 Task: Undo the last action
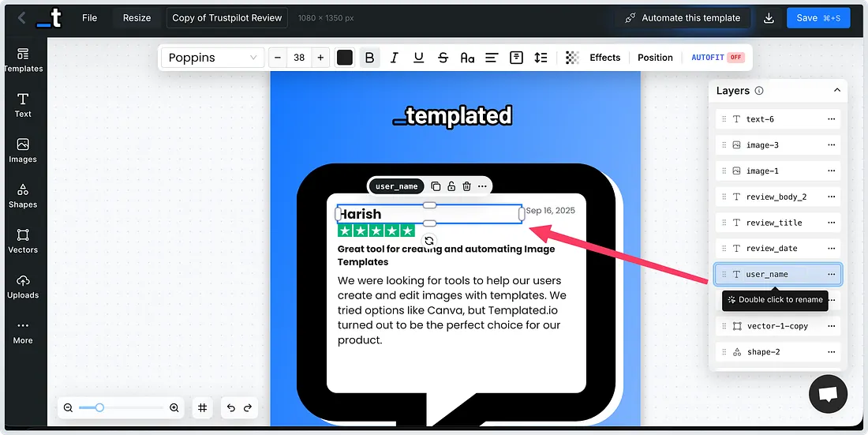231,408
